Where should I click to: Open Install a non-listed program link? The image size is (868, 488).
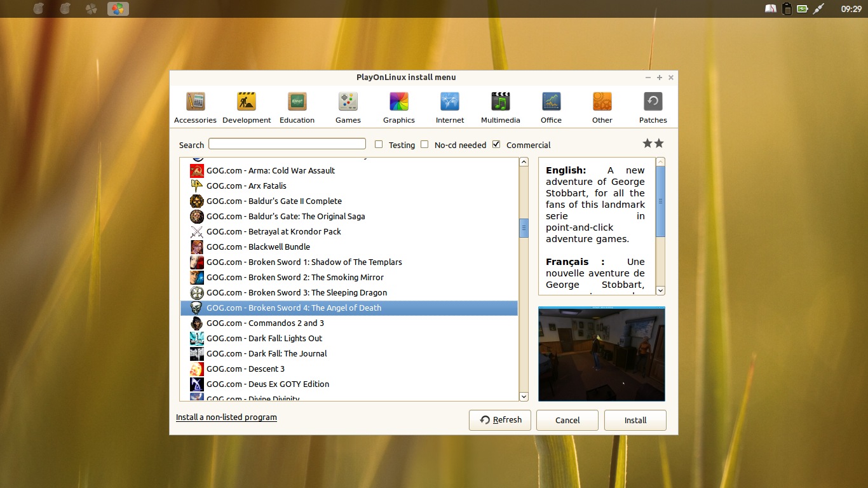[x=226, y=417]
